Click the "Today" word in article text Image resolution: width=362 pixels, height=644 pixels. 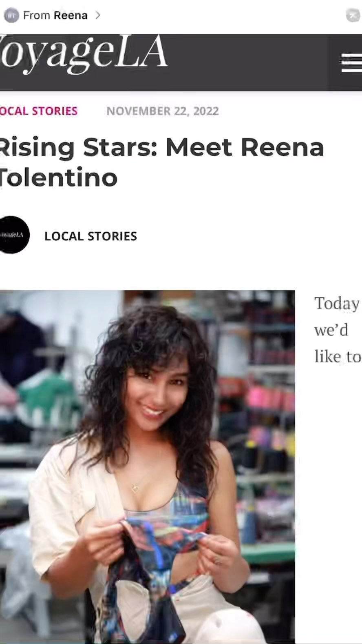click(x=337, y=303)
